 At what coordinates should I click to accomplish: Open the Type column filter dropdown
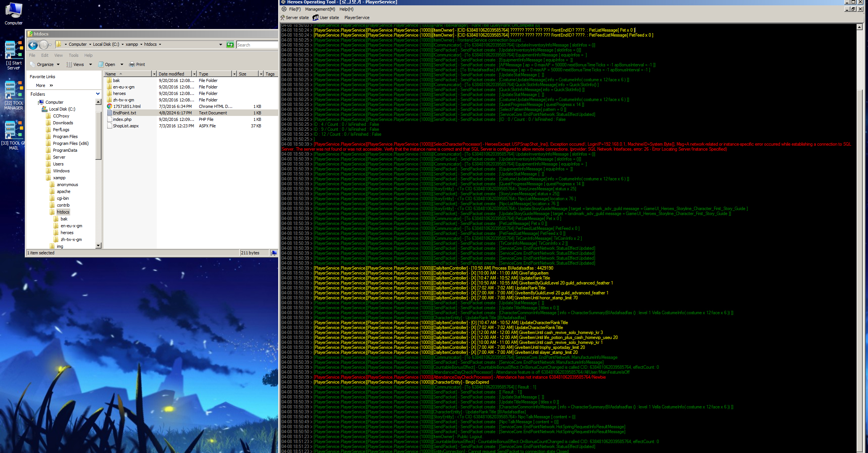pyautogui.click(x=234, y=74)
